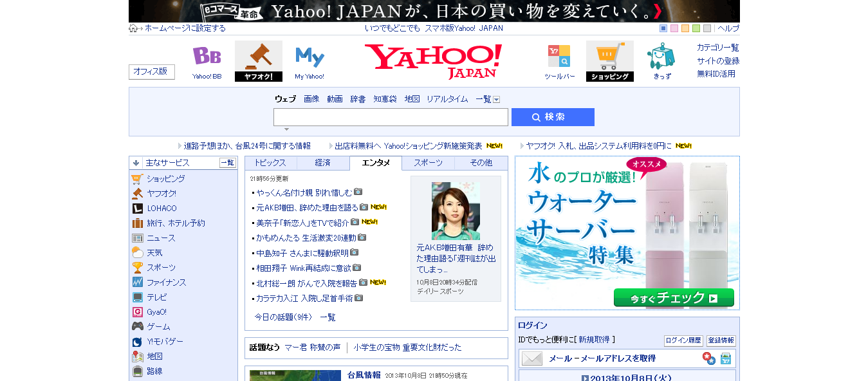
Task: Click the main web search input field
Action: click(x=391, y=117)
